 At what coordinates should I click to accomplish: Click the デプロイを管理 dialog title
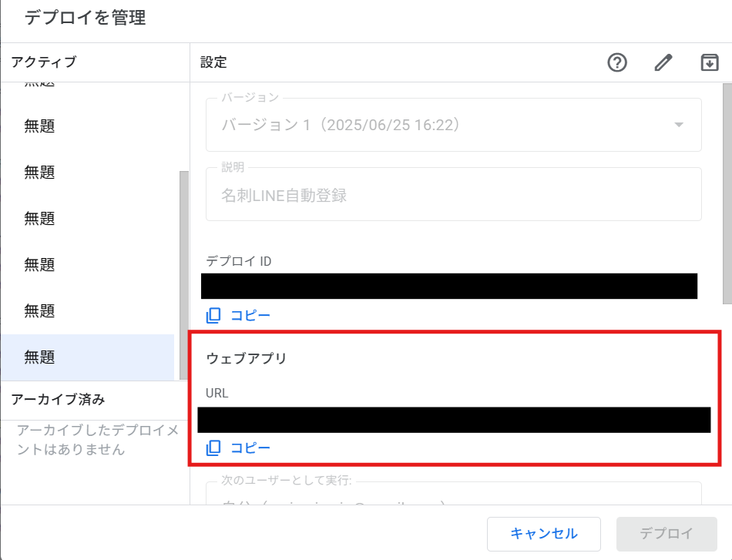85,18
